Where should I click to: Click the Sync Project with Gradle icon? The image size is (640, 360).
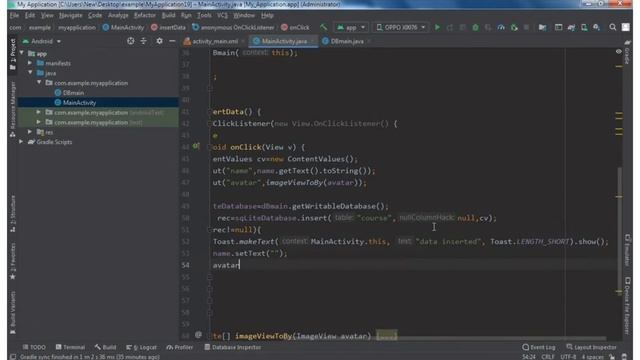click(x=571, y=27)
